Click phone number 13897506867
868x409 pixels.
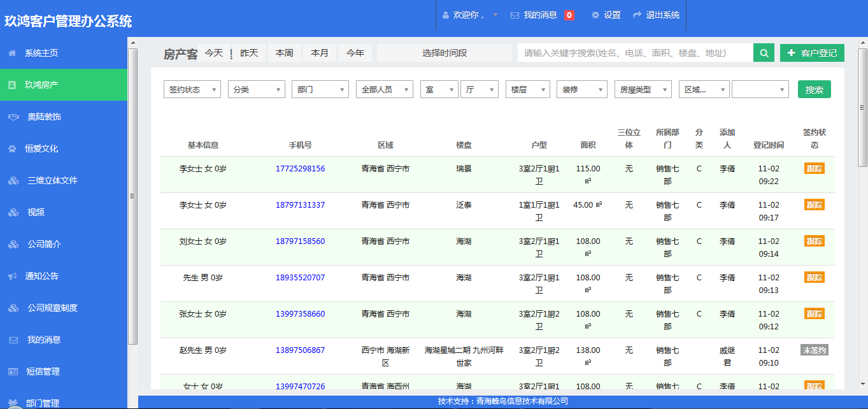coord(300,350)
